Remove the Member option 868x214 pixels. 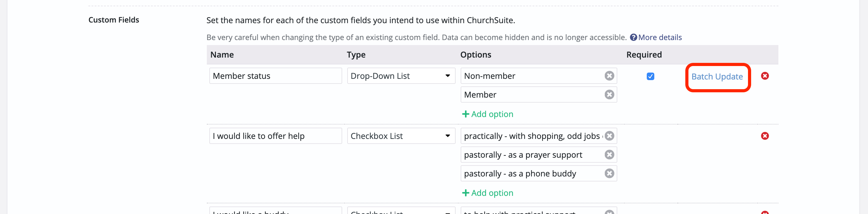pyautogui.click(x=609, y=95)
